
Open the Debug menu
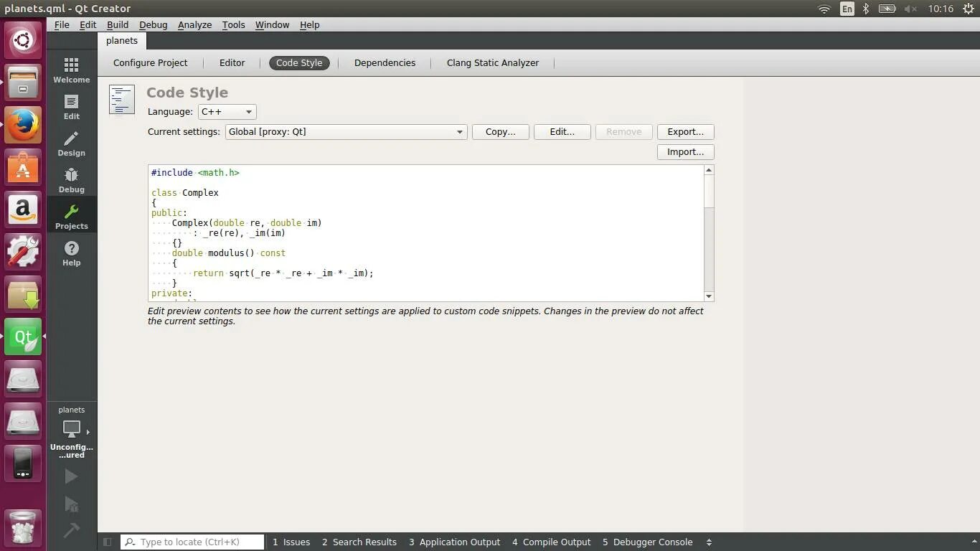pyautogui.click(x=153, y=24)
